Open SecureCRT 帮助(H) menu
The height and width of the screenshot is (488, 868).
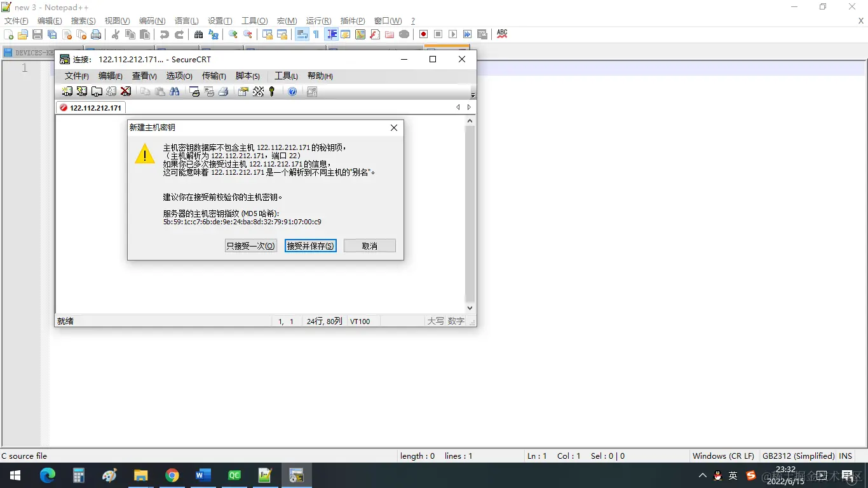click(x=320, y=76)
